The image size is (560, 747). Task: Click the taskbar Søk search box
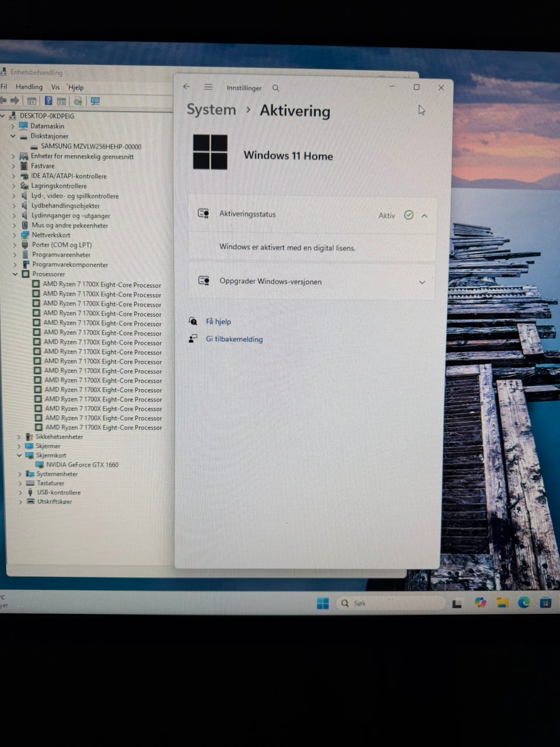pos(390,603)
